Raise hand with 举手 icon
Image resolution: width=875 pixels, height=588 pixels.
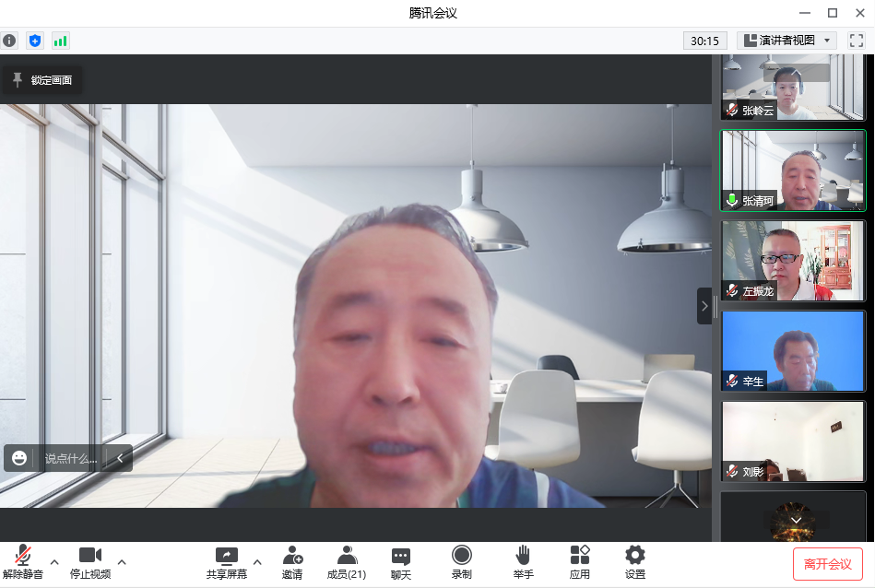point(523,562)
